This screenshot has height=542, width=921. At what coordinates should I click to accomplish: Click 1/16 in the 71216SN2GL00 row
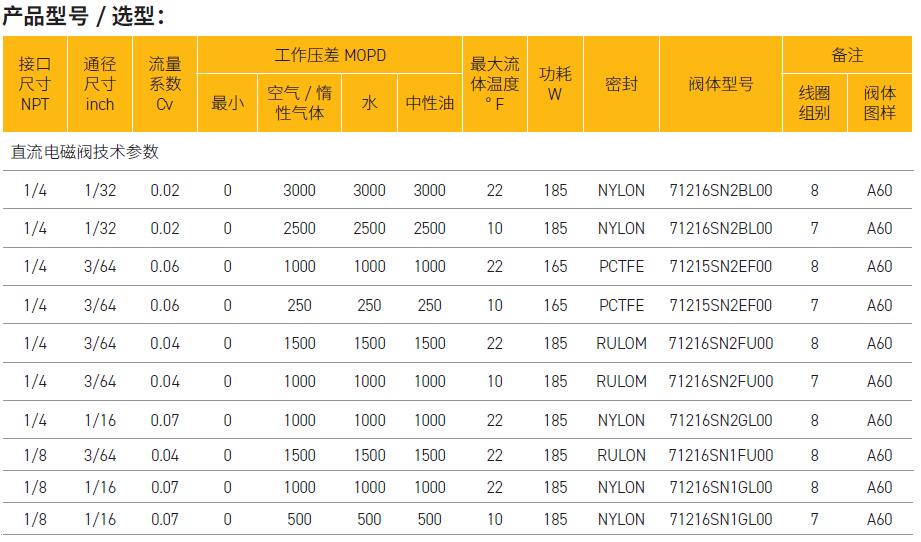tap(100, 420)
